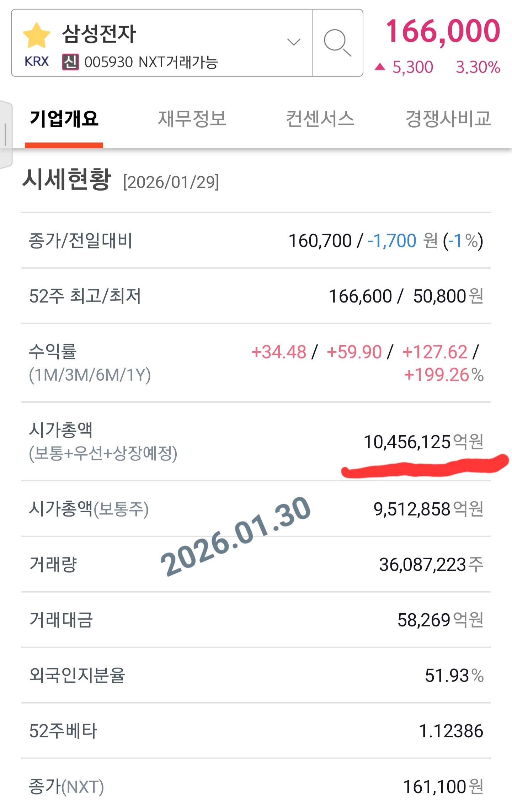Click the 52주 최고/최저 value
The height and width of the screenshot is (812, 512).
pyautogui.click(x=405, y=296)
